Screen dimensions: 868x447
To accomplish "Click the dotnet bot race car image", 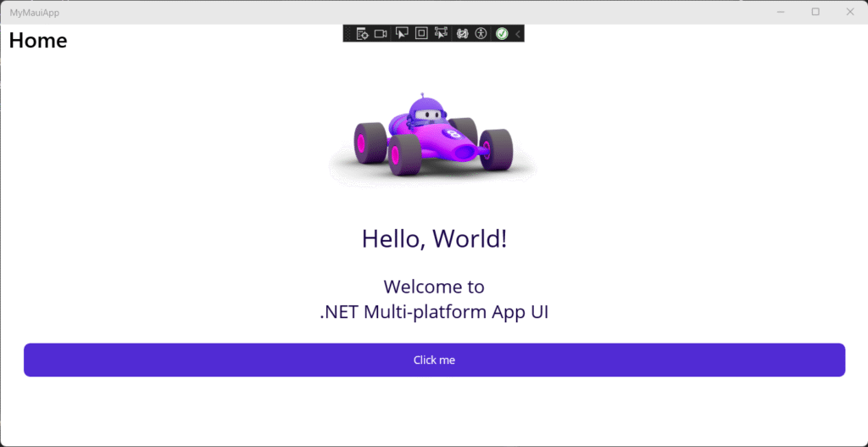I will (433, 140).
